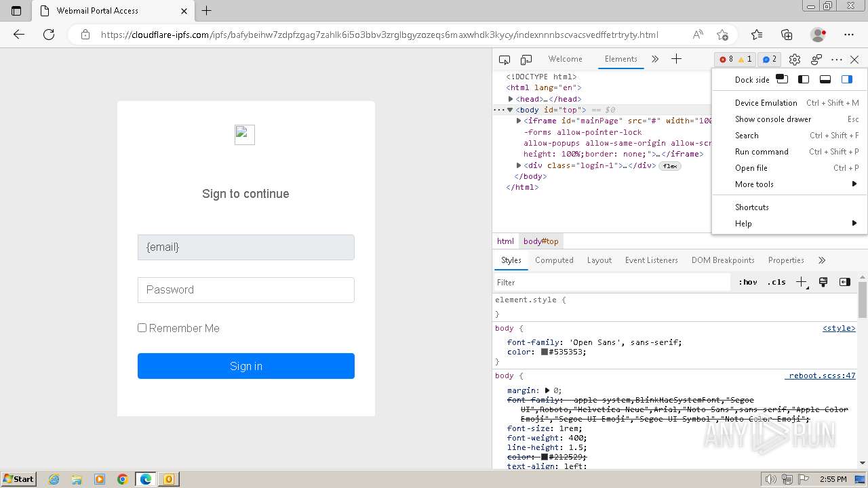The image size is (868, 488).
Task: Add this page to favorites
Action: pyautogui.click(x=722, y=35)
